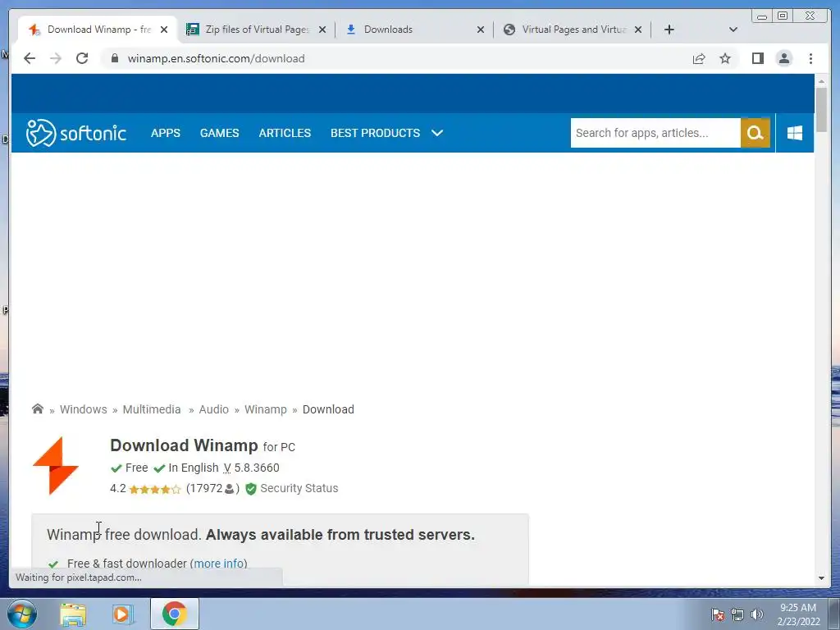This screenshot has height=630, width=840.
Task: Close the Downloads tab
Action: click(481, 30)
